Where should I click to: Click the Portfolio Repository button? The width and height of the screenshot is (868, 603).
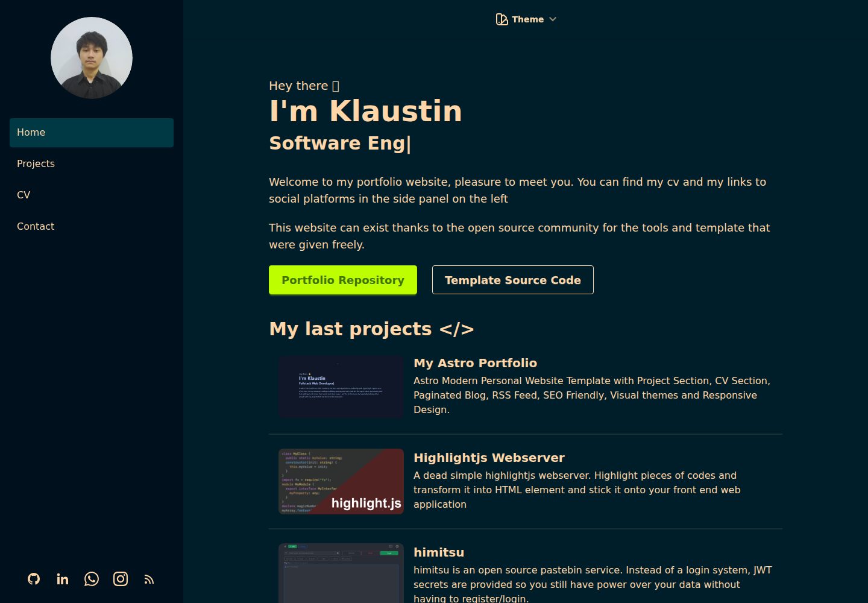pyautogui.click(x=343, y=280)
